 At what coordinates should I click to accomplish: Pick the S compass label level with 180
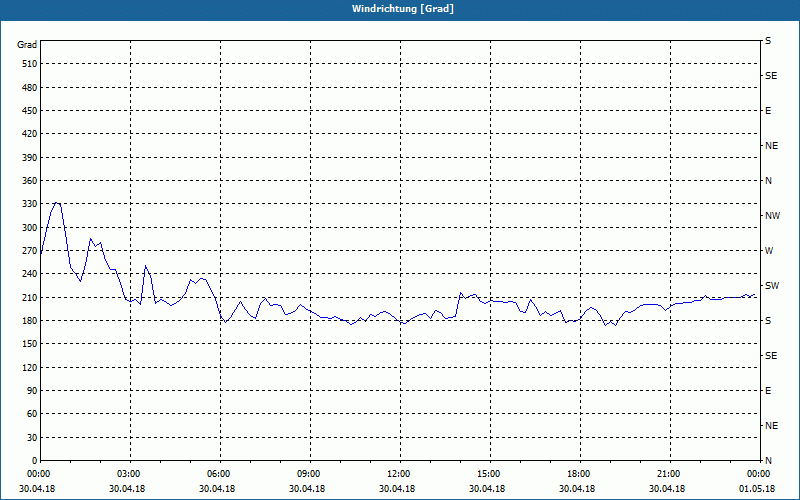click(x=768, y=321)
